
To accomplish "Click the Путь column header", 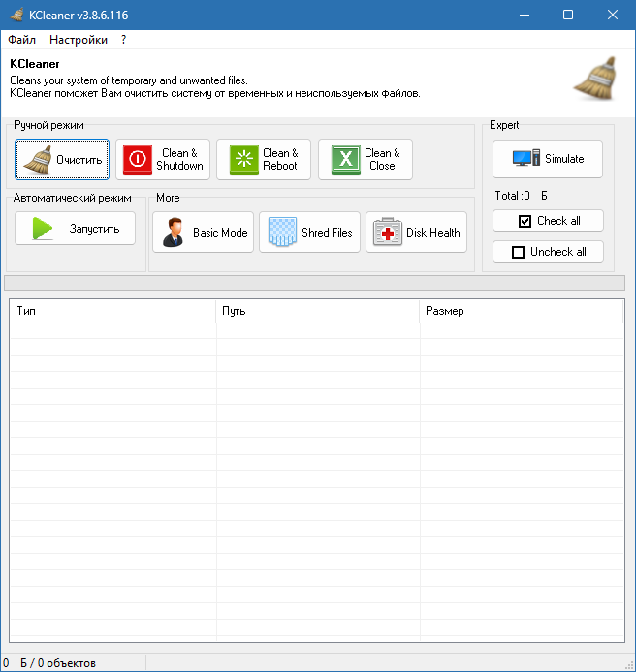I will tap(318, 311).
